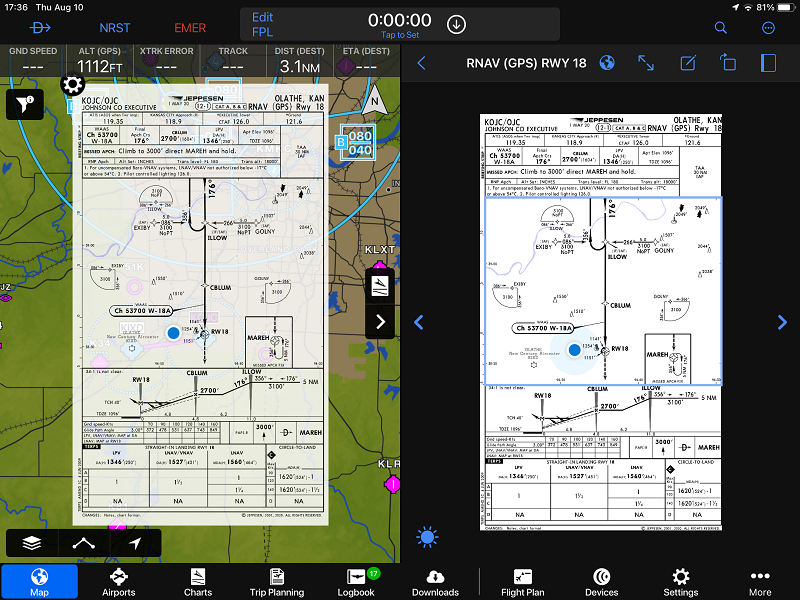
Task: Tap the 17:36 clock in status bar
Action: click(x=16, y=7)
